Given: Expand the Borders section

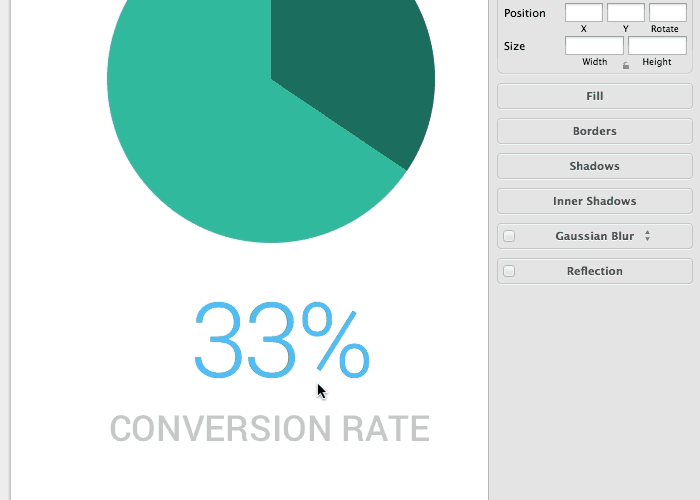Looking at the screenshot, I should coord(595,131).
